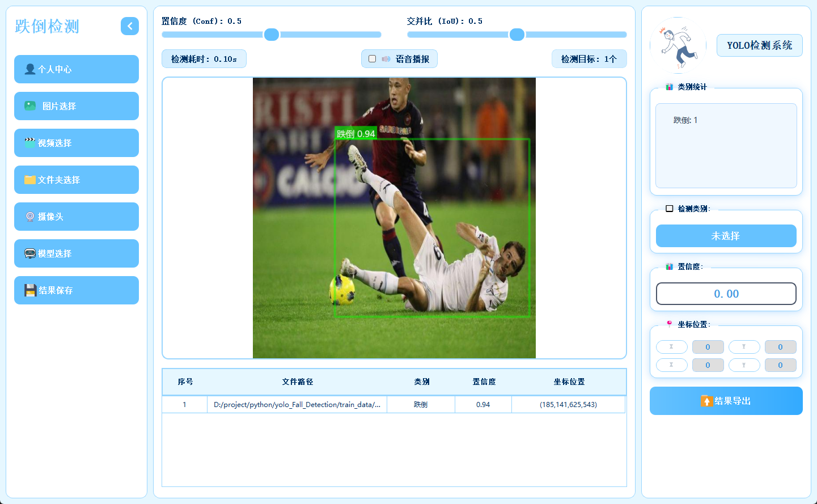
Task: Collapse the sidebar with the chevron button
Action: tap(130, 26)
